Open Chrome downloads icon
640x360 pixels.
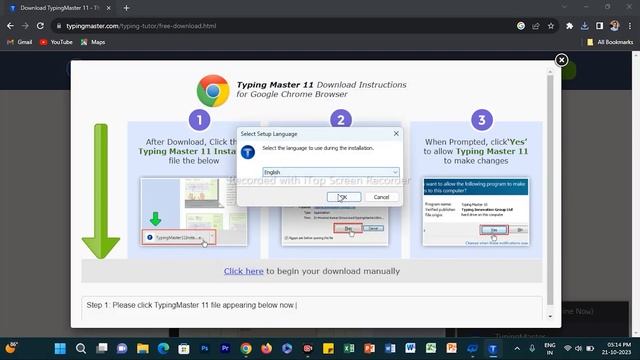(584, 26)
